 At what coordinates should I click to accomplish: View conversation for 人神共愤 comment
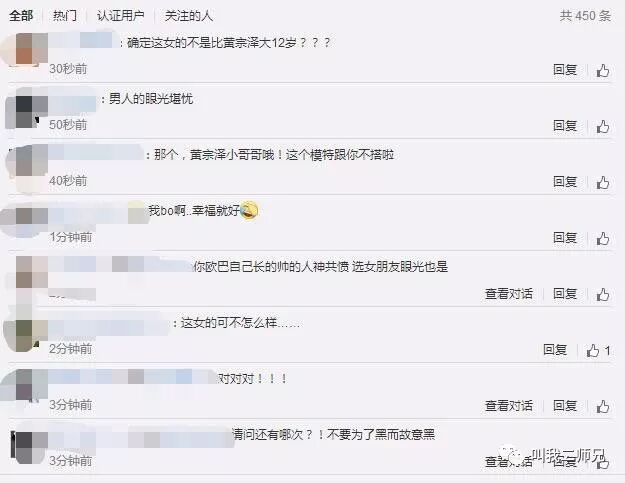point(509,294)
